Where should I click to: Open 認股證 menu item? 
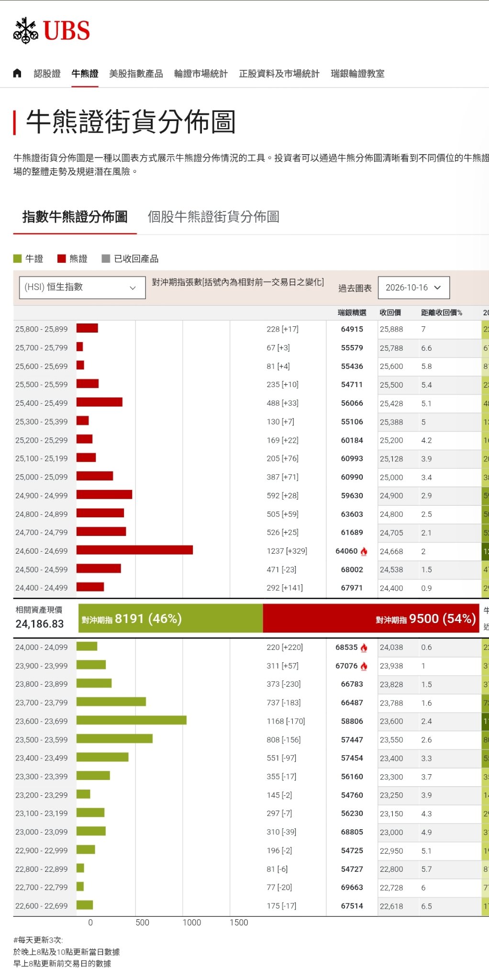pyautogui.click(x=47, y=74)
